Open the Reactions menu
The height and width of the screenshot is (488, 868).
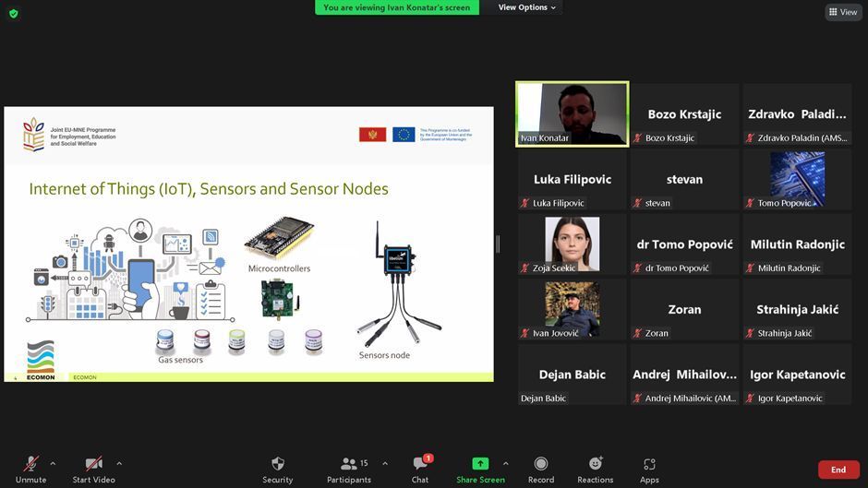tap(595, 464)
